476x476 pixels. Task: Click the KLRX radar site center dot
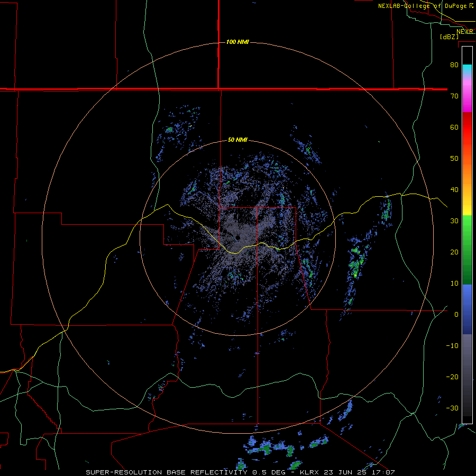(x=237, y=237)
